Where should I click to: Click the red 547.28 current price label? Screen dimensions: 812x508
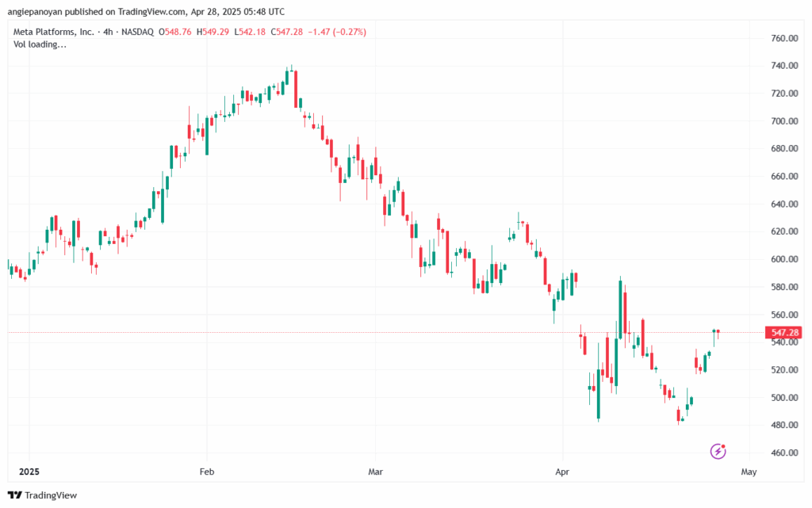[779, 333]
